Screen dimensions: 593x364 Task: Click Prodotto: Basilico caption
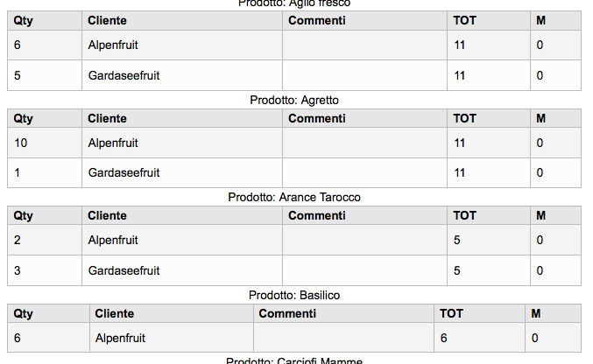(294, 295)
